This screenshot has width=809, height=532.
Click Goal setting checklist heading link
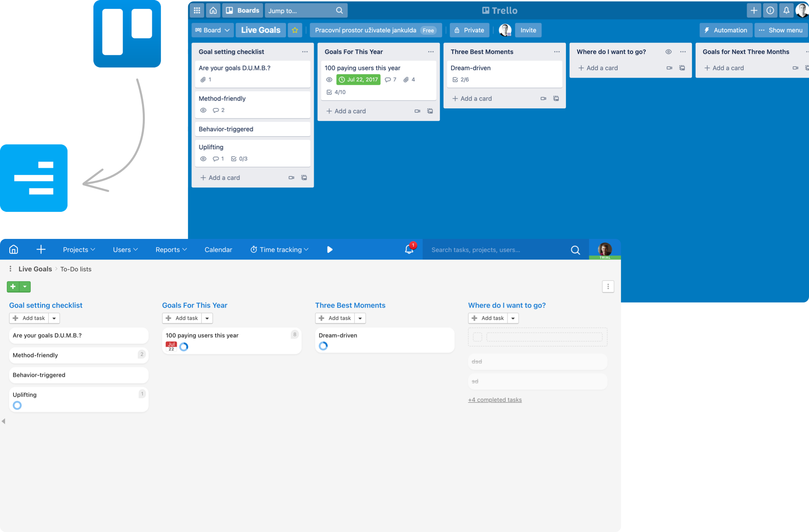tap(46, 305)
